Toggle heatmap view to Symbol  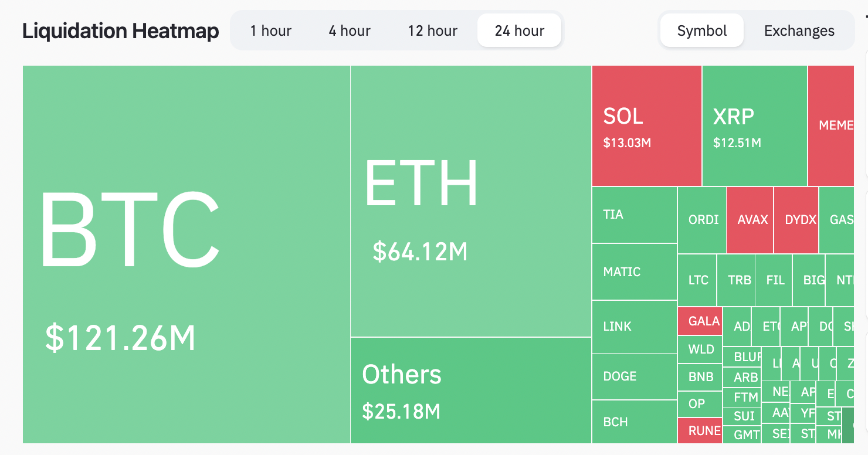(x=702, y=30)
